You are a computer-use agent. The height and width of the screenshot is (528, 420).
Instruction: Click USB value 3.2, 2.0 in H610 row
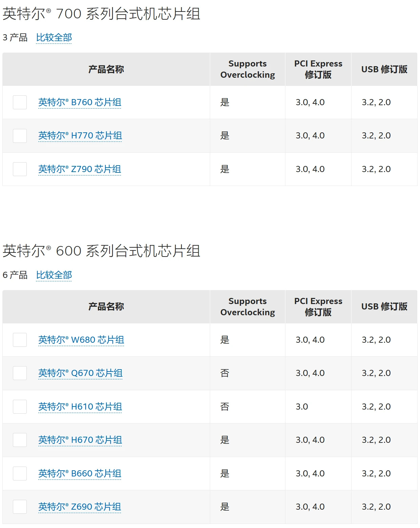[376, 407]
